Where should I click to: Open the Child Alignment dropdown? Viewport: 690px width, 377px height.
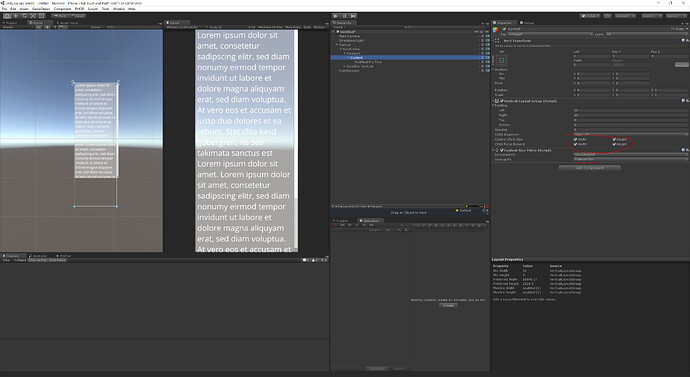pyautogui.click(x=631, y=134)
